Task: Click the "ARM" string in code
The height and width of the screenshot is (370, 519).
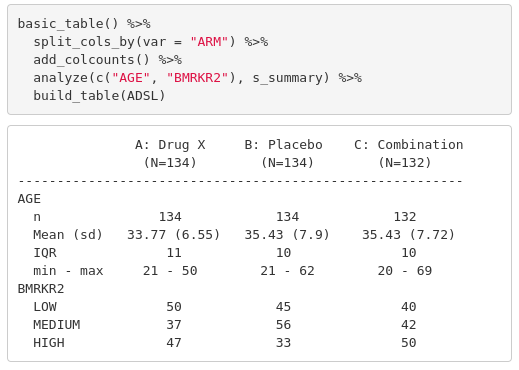Action: pyautogui.click(x=209, y=42)
